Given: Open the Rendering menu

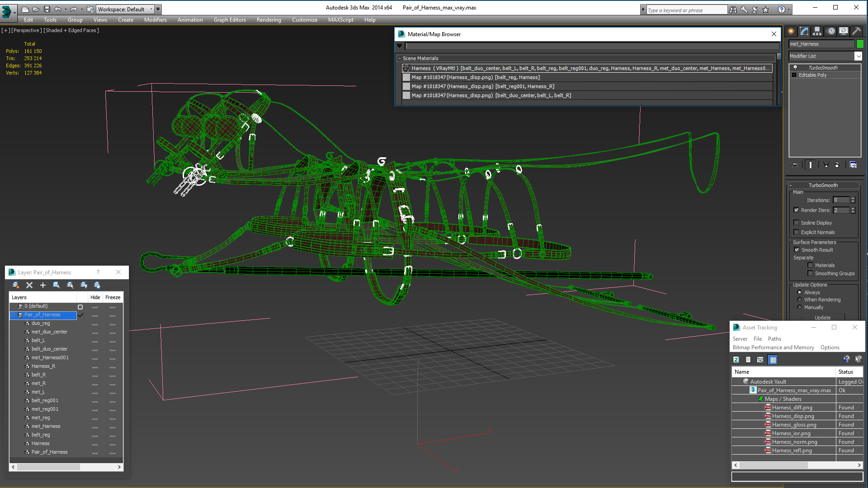Looking at the screenshot, I should (269, 20).
